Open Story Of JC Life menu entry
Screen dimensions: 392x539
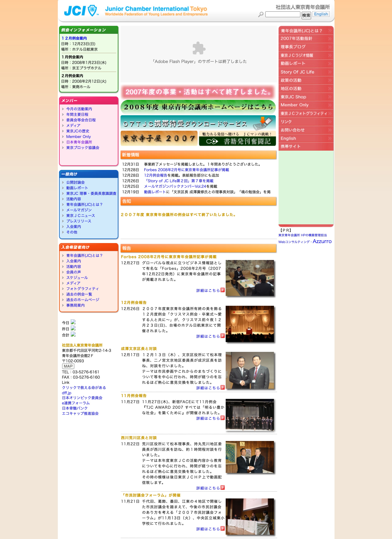pos(297,72)
